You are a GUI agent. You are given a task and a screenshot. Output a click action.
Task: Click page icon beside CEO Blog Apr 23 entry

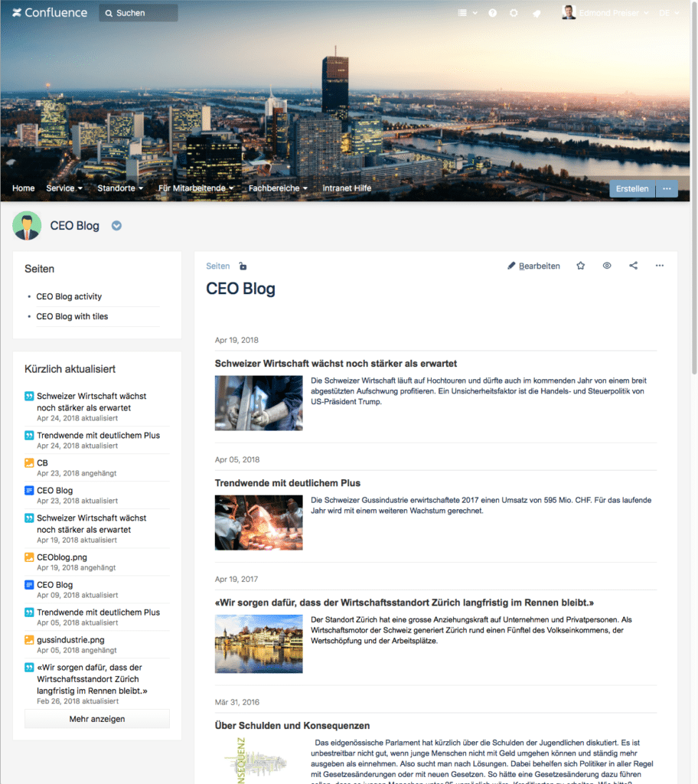tap(30, 490)
